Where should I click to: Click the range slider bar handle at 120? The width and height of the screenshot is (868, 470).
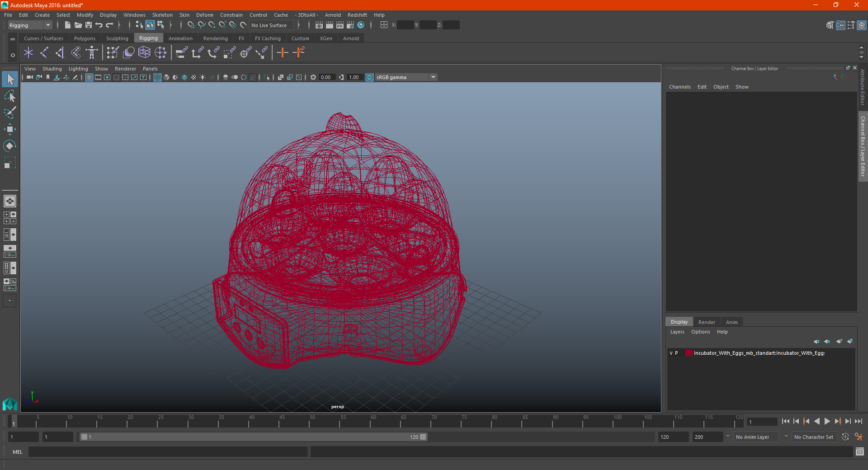click(x=423, y=437)
